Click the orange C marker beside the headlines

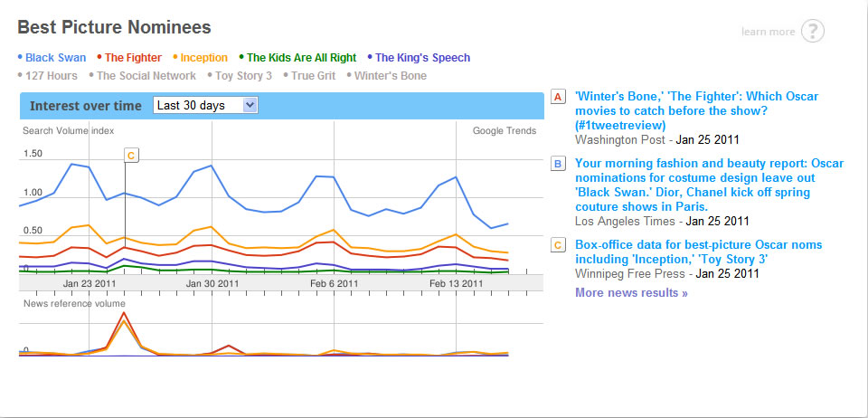coord(558,243)
